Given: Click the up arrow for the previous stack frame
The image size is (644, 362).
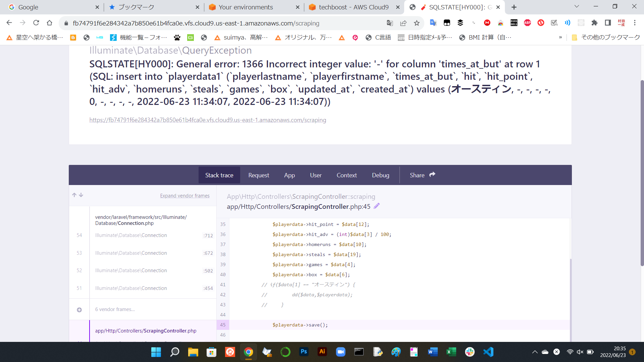Looking at the screenshot, I should coord(74,195).
